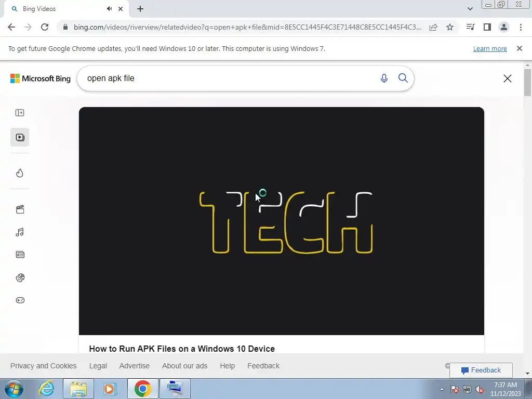Open Chrome side panel
Viewport: 532px width, 399px height.
(487, 27)
